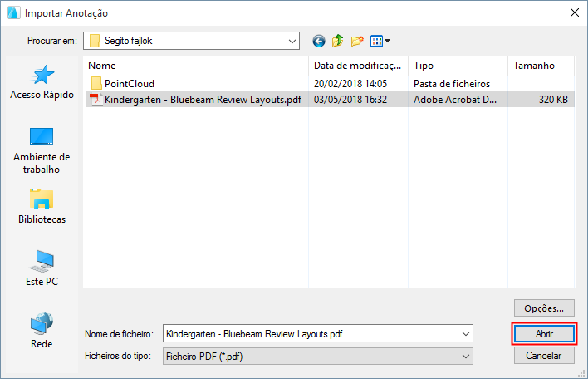Open Este PC in the sidebar
The image size is (588, 379).
coord(42,268)
